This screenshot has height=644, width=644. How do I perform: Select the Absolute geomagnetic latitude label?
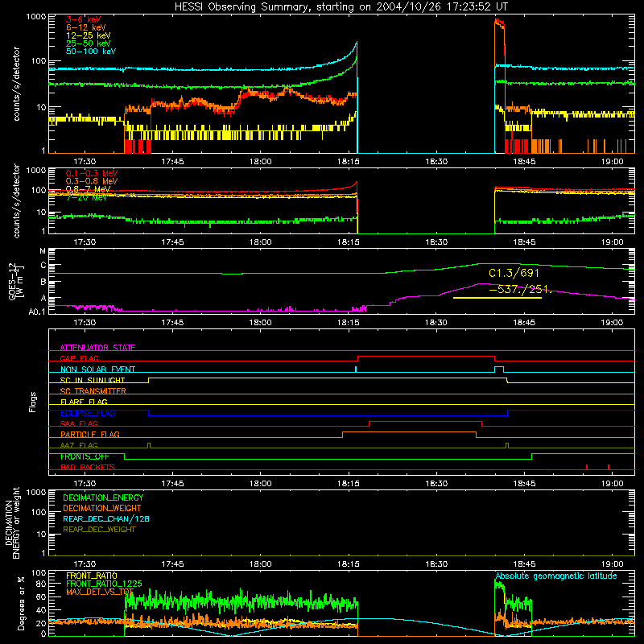[x=556, y=576]
